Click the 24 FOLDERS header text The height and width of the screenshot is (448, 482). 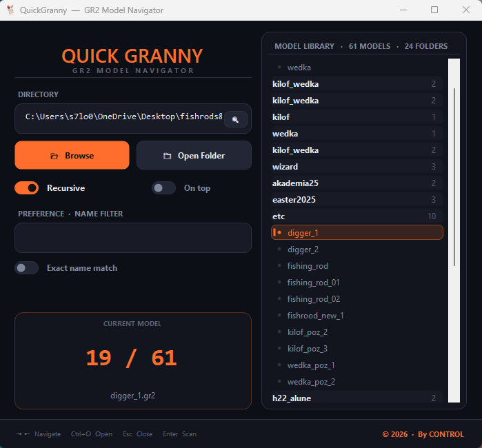click(426, 46)
